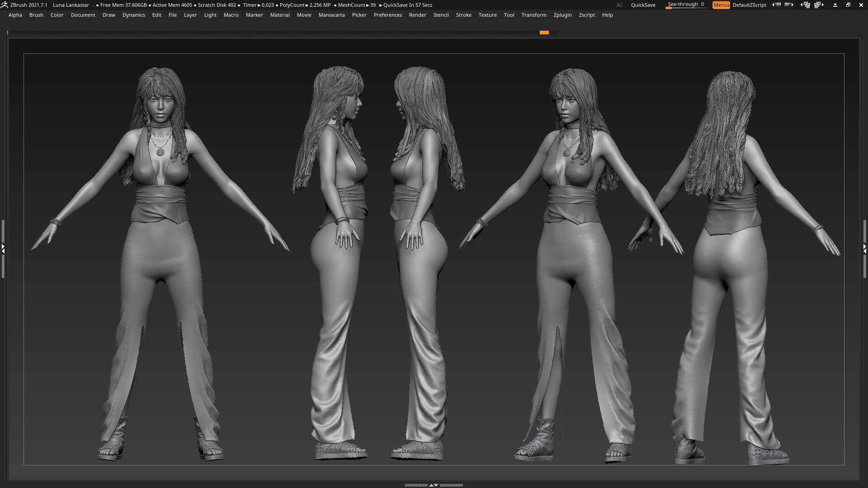Load next UI color scheme with right bars icon

[x=789, y=5]
